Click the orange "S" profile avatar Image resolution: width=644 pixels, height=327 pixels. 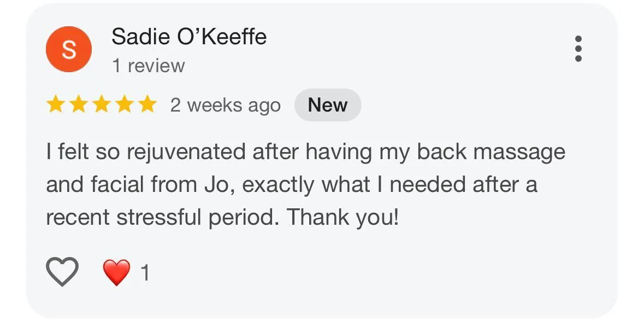pyautogui.click(x=68, y=49)
